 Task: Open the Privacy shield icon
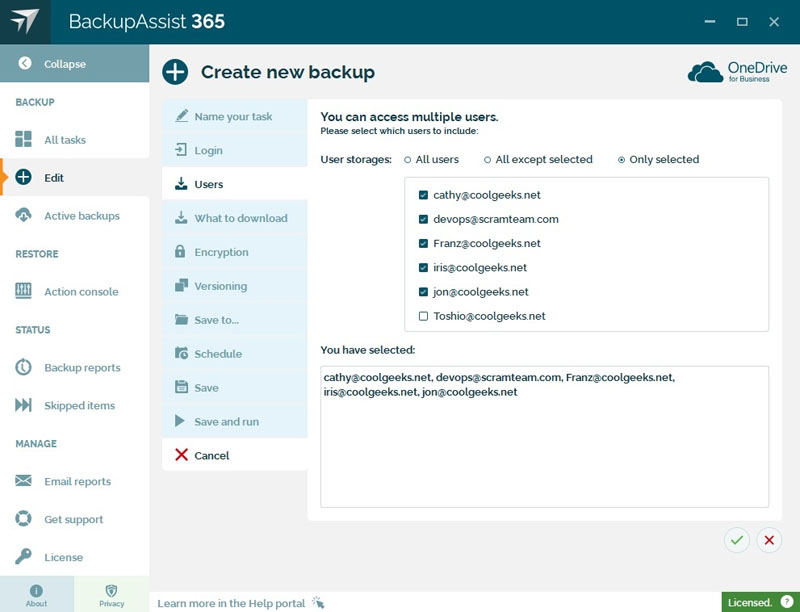(111, 591)
